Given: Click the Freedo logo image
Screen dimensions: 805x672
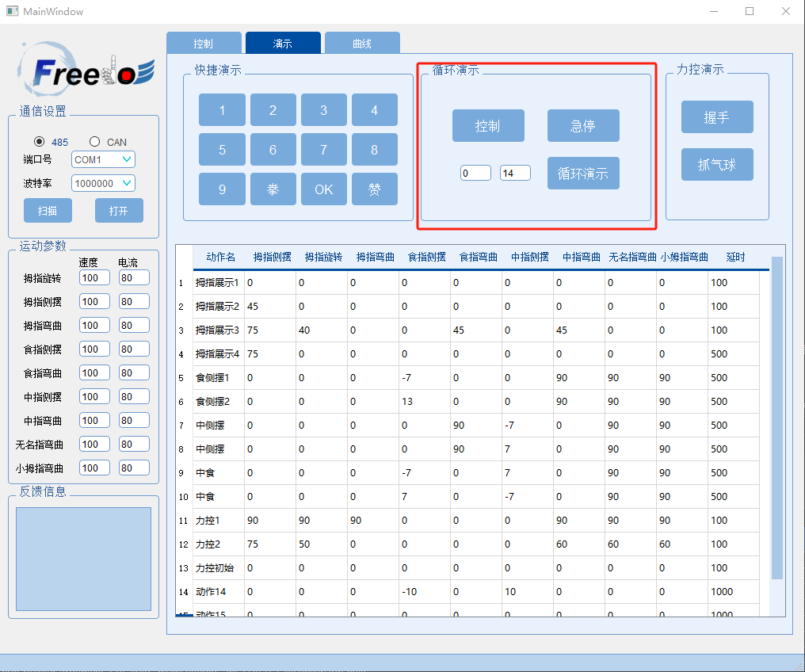Looking at the screenshot, I should (83, 70).
